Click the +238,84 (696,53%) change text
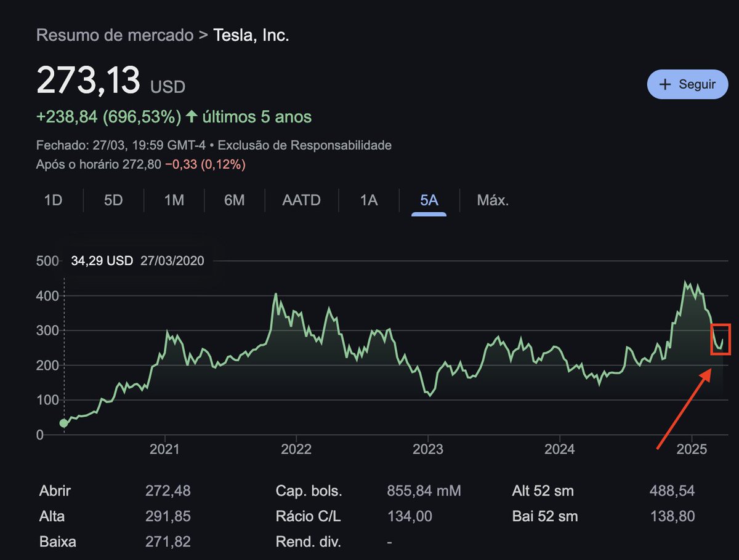 click(x=109, y=116)
